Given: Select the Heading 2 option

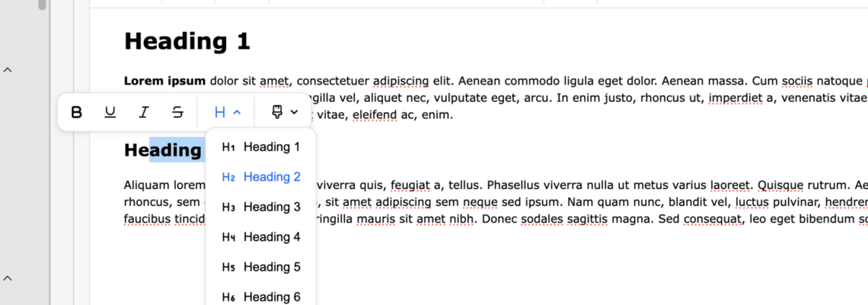Looking at the screenshot, I should click(271, 177).
